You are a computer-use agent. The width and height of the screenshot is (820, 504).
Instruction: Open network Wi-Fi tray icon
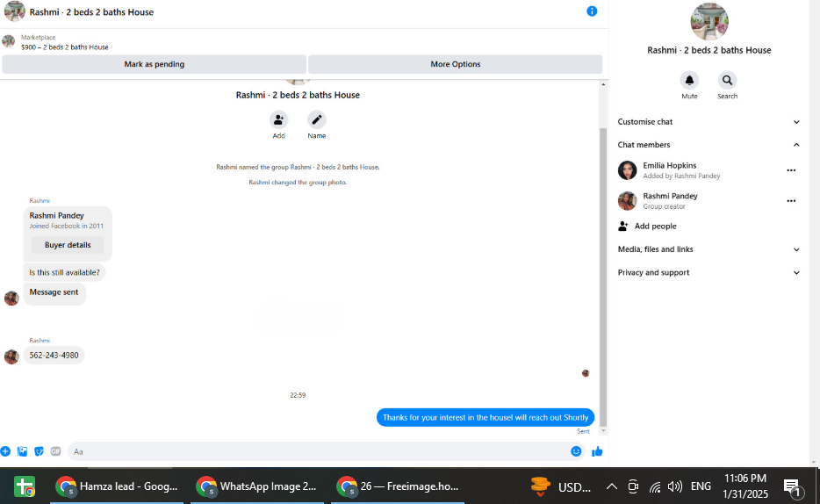point(654,486)
